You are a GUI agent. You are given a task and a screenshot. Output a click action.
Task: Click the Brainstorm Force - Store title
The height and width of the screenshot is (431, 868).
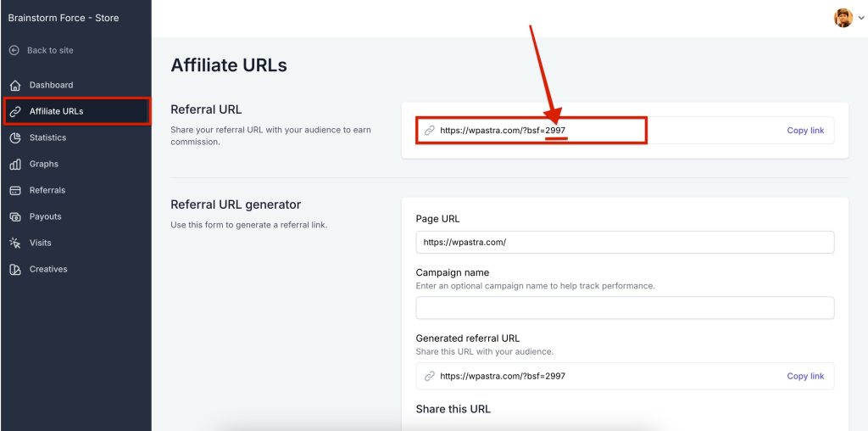(64, 18)
